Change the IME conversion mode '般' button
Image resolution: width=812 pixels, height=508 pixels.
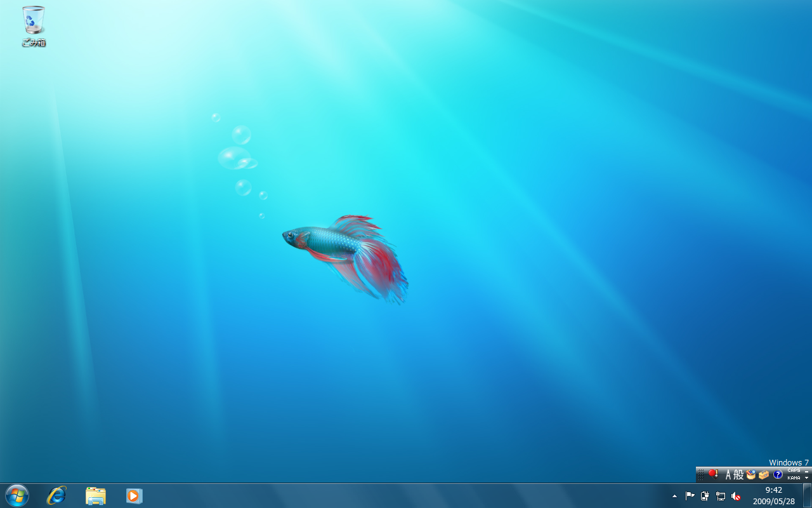point(738,474)
